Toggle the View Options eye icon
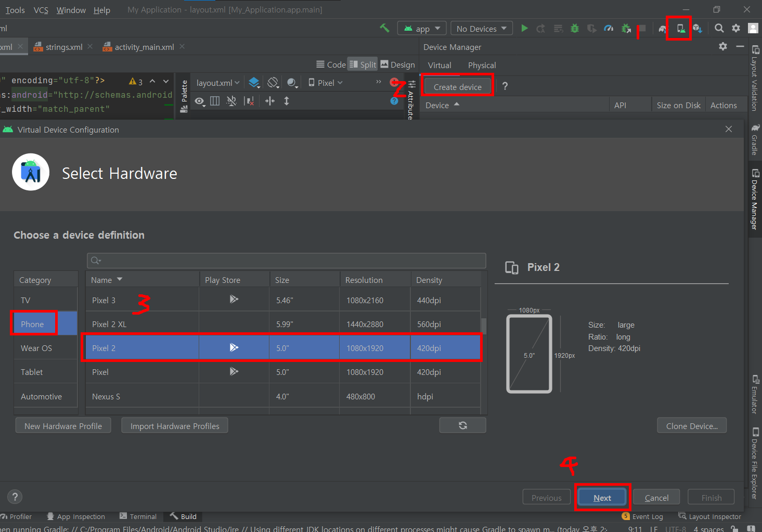Screen dimensions: 762x532 [x=200, y=101]
